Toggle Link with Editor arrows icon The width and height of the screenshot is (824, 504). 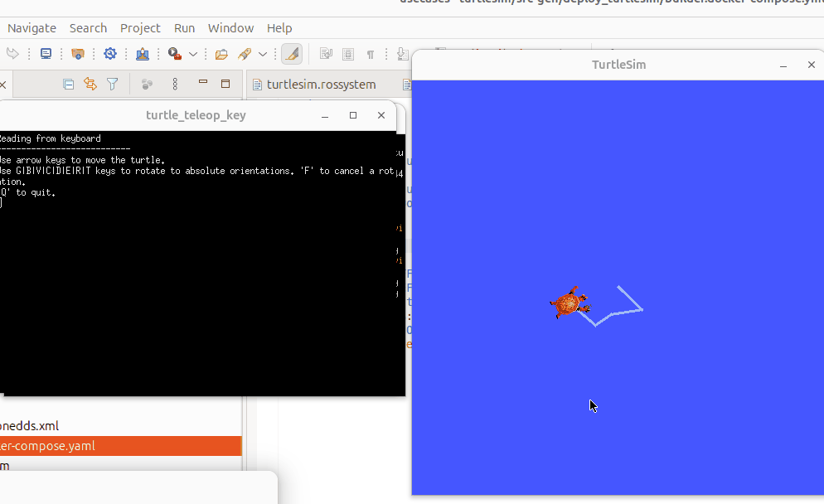tap(90, 84)
